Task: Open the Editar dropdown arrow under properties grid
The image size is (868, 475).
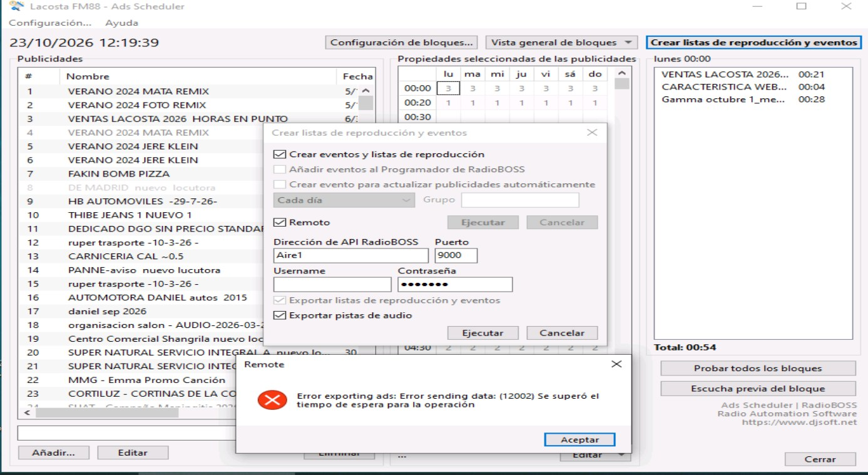Action: coord(621,456)
